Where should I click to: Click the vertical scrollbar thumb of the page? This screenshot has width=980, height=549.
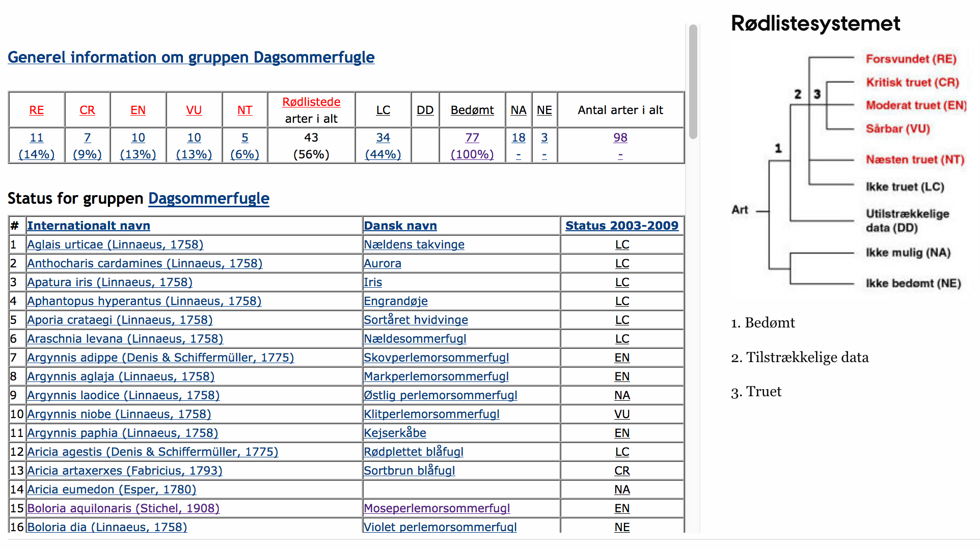coord(693,81)
